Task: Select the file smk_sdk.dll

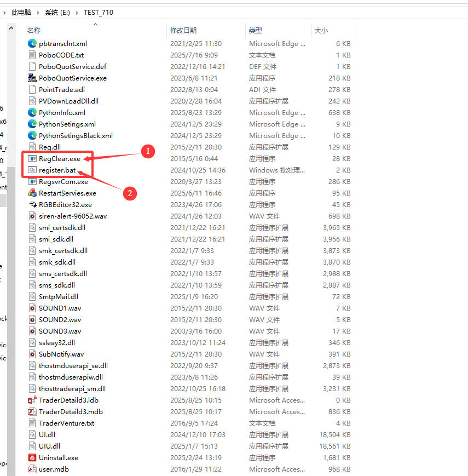Action: coord(57,262)
